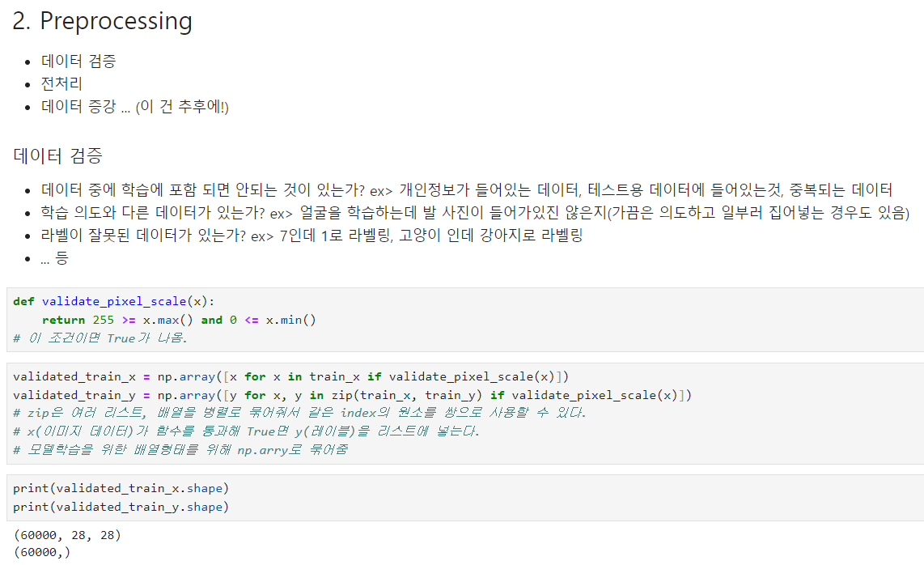Click the print(validated_train_x.shape) line
The width and height of the screenshot is (924, 565).
[x=121, y=488]
